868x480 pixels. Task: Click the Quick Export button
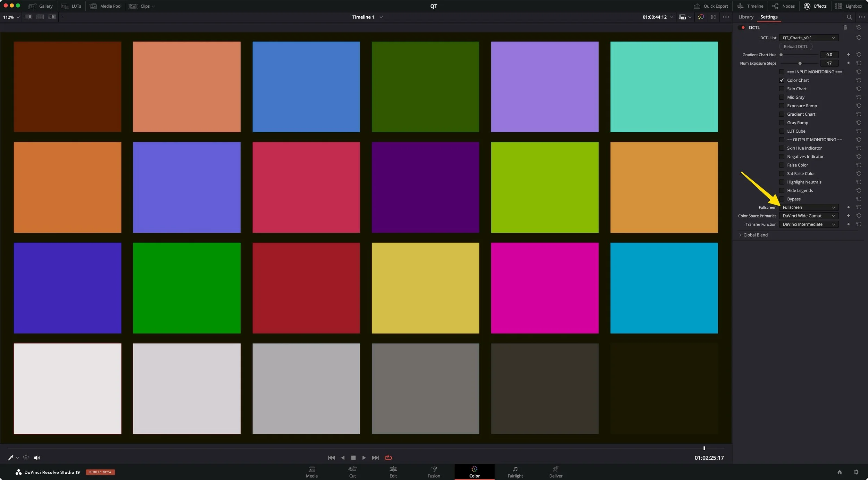coord(711,6)
